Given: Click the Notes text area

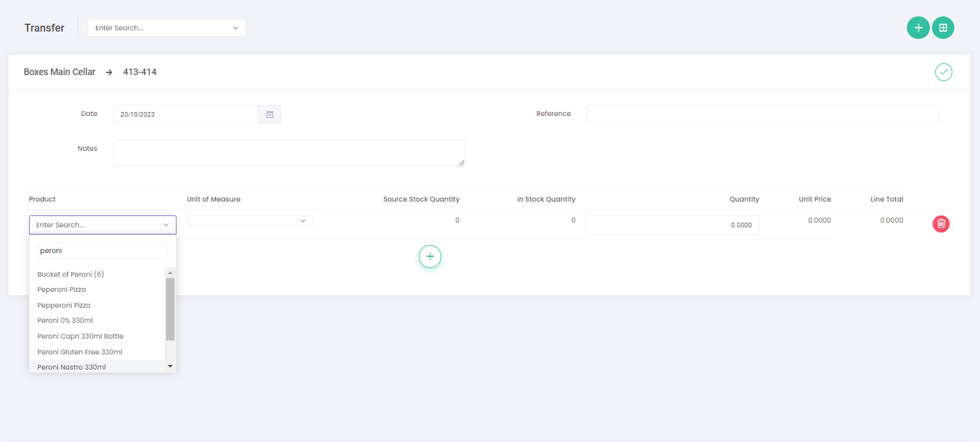Looking at the screenshot, I should [x=289, y=153].
